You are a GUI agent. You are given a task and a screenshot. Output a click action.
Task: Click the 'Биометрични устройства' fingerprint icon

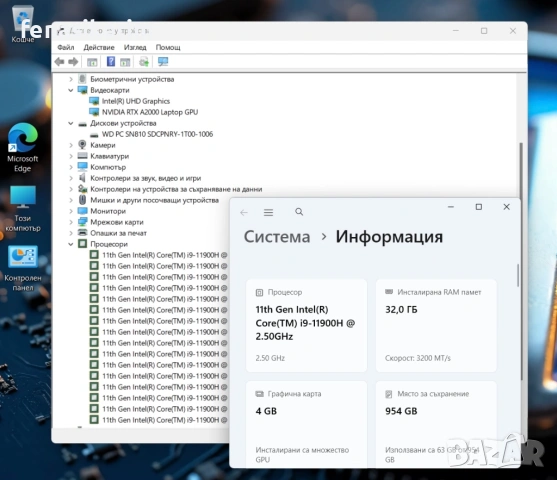pos(82,79)
